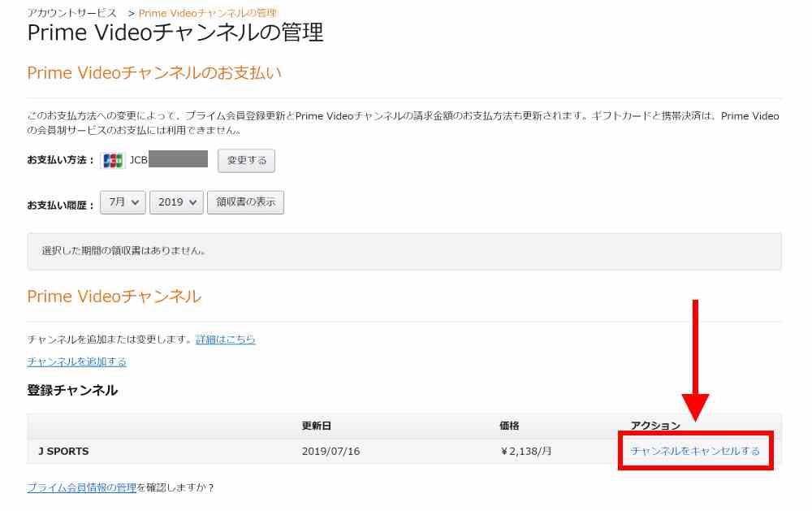
Task: Expand the month selector arrow next to 7月
Action: point(136,202)
